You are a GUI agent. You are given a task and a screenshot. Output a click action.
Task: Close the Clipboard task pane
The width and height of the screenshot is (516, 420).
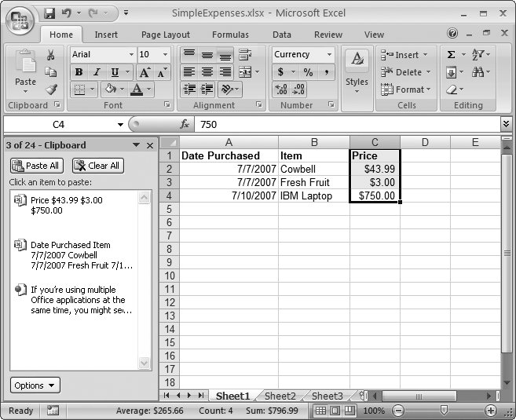click(150, 145)
